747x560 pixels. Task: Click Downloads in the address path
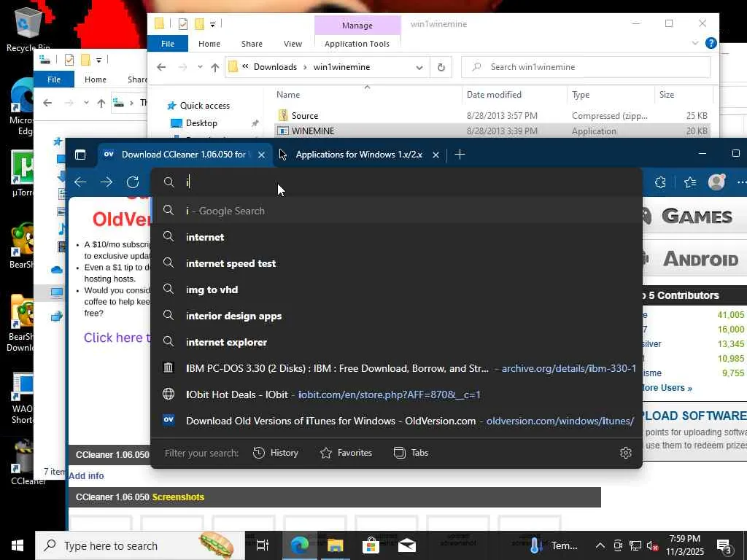pos(275,67)
